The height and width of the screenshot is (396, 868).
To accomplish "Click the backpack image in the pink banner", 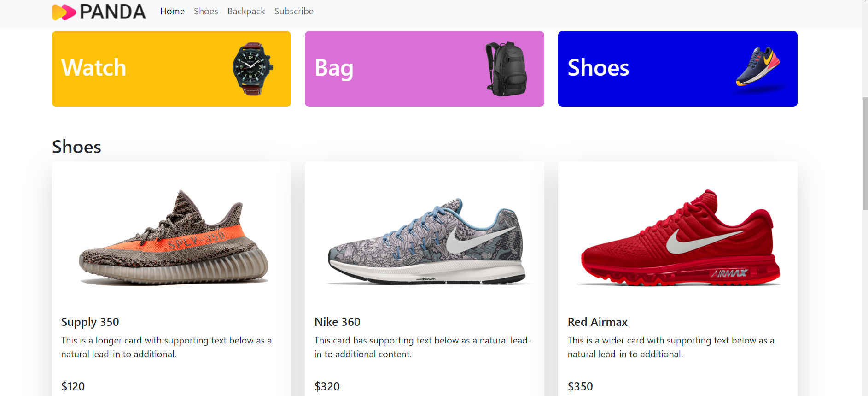I will [506, 68].
